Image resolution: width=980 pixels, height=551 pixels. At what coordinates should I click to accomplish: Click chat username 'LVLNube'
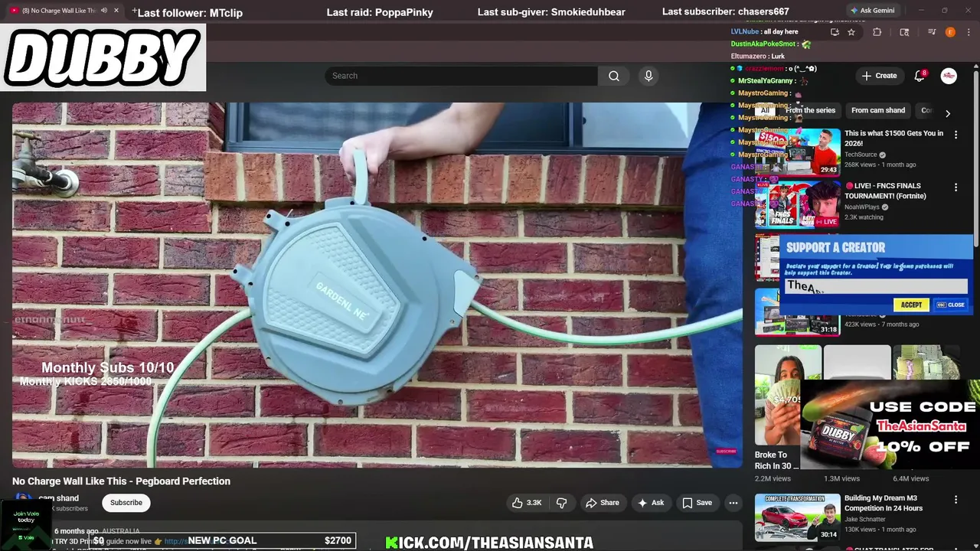[x=744, y=31]
